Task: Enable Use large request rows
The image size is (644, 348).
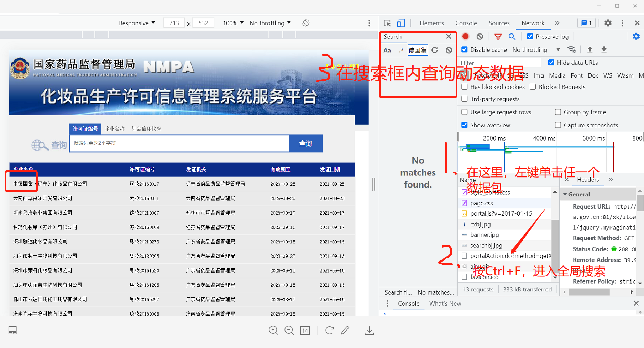Action: pos(465,112)
